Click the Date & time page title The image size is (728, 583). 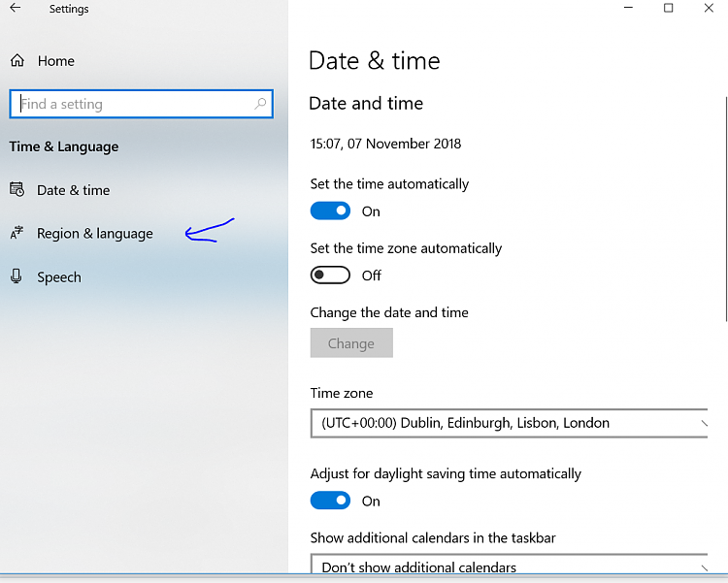click(x=375, y=61)
